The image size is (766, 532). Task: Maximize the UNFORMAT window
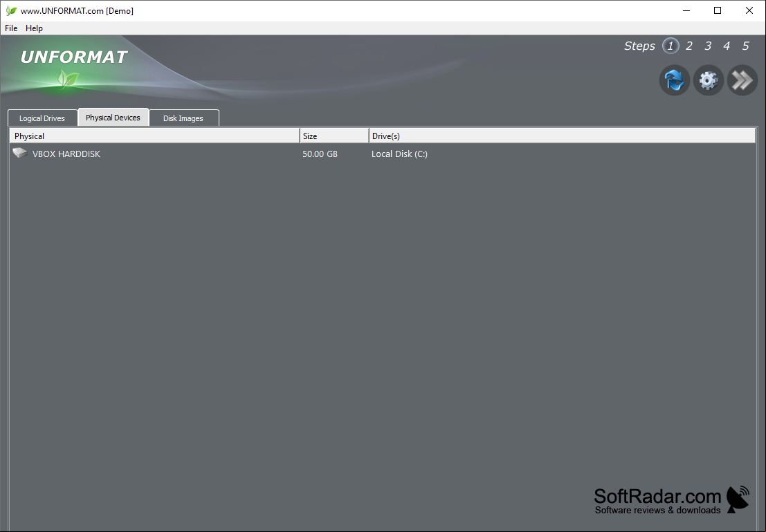pyautogui.click(x=718, y=11)
